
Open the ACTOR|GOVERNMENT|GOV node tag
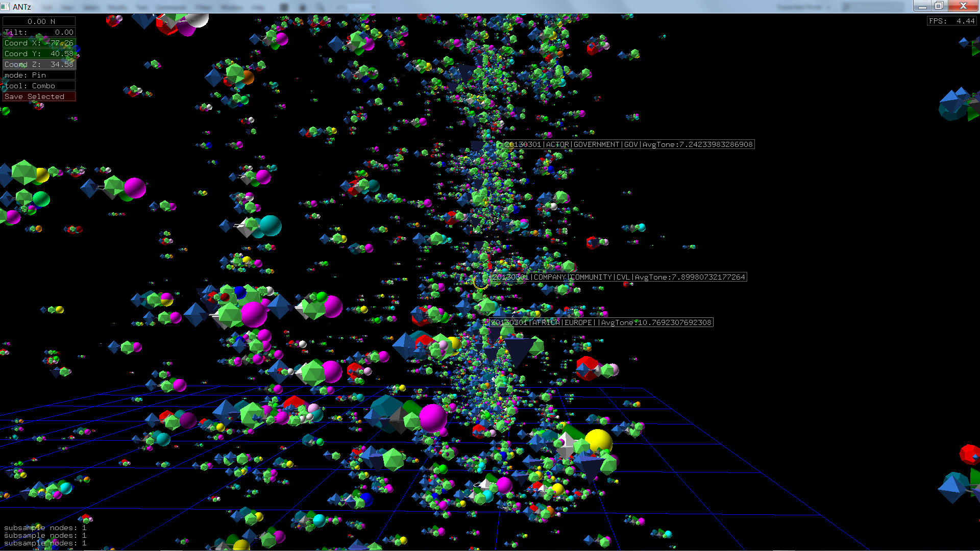(628, 144)
